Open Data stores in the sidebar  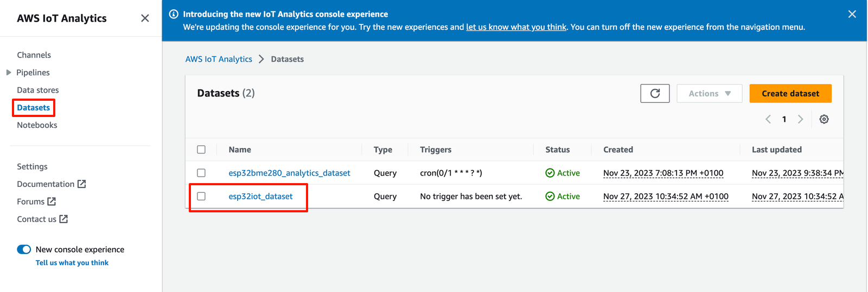(x=38, y=90)
